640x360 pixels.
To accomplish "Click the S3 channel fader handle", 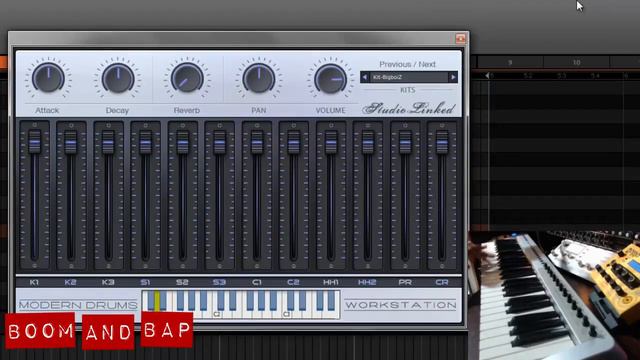I will 220,142.
